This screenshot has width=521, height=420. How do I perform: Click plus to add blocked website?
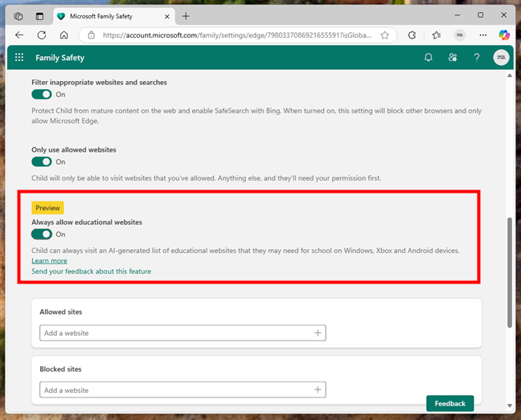click(x=318, y=390)
